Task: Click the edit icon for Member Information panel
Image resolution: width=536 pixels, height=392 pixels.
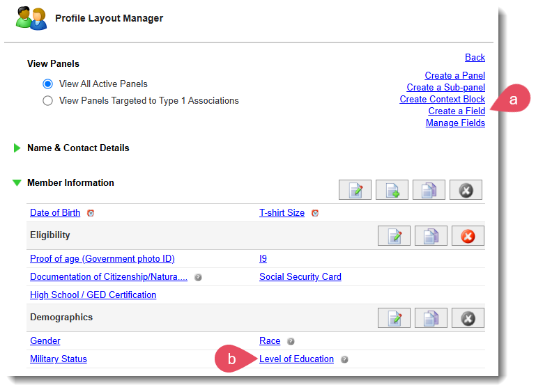Action: tap(355, 190)
